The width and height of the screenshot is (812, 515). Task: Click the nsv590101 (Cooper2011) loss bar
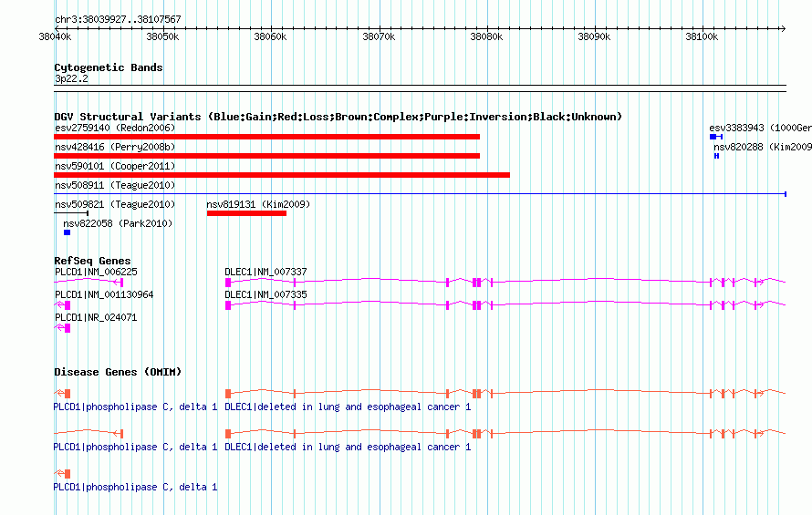(282, 175)
